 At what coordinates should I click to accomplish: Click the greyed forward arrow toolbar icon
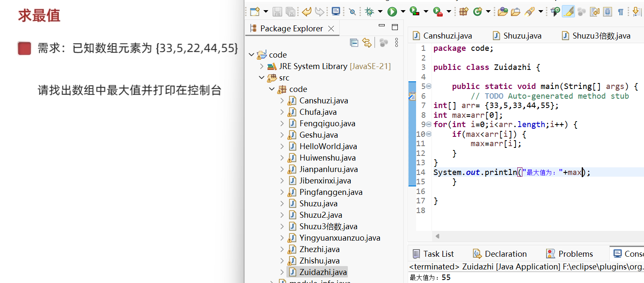[320, 12]
